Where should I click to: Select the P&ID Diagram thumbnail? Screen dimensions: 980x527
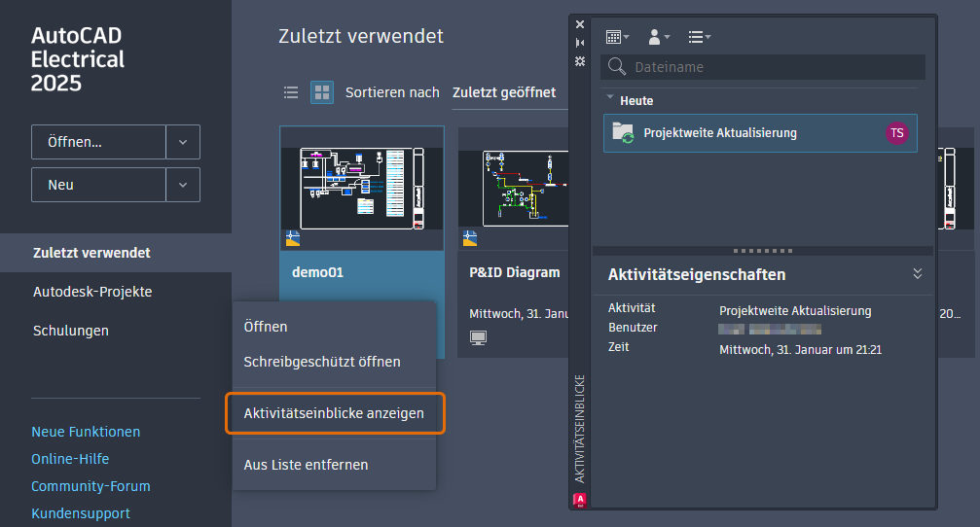513,189
